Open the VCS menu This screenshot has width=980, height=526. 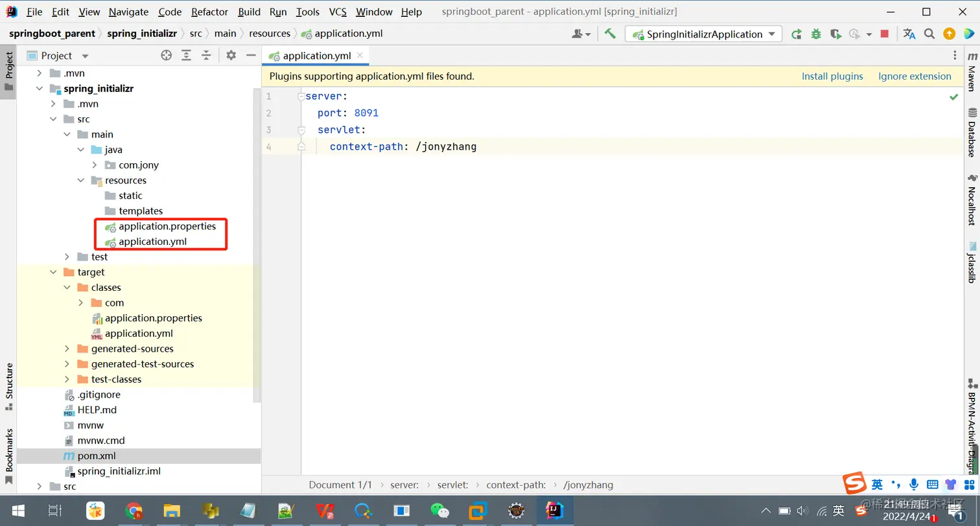(338, 12)
